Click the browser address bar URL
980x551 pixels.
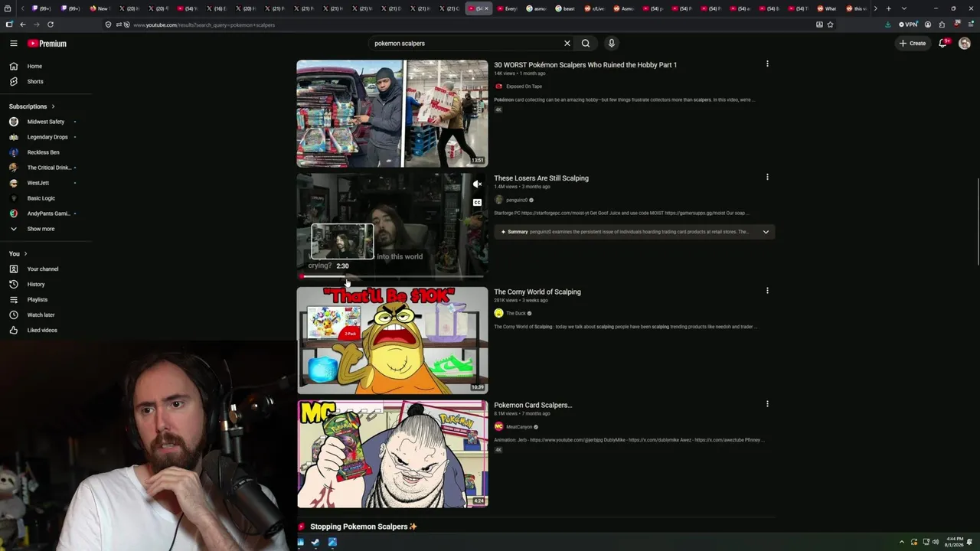click(x=204, y=24)
